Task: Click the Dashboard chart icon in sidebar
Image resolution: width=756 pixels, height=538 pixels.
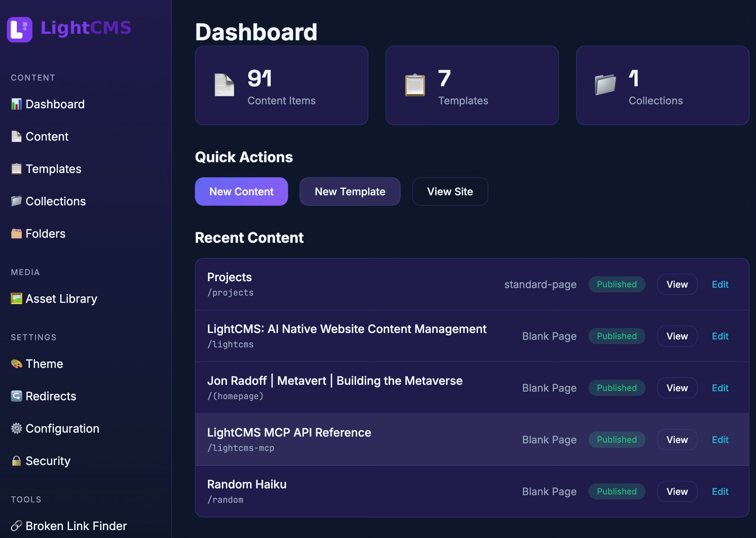Action: pyautogui.click(x=16, y=104)
